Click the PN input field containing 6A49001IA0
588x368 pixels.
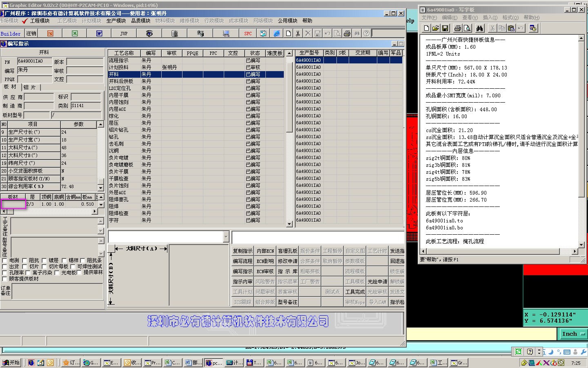(34, 61)
